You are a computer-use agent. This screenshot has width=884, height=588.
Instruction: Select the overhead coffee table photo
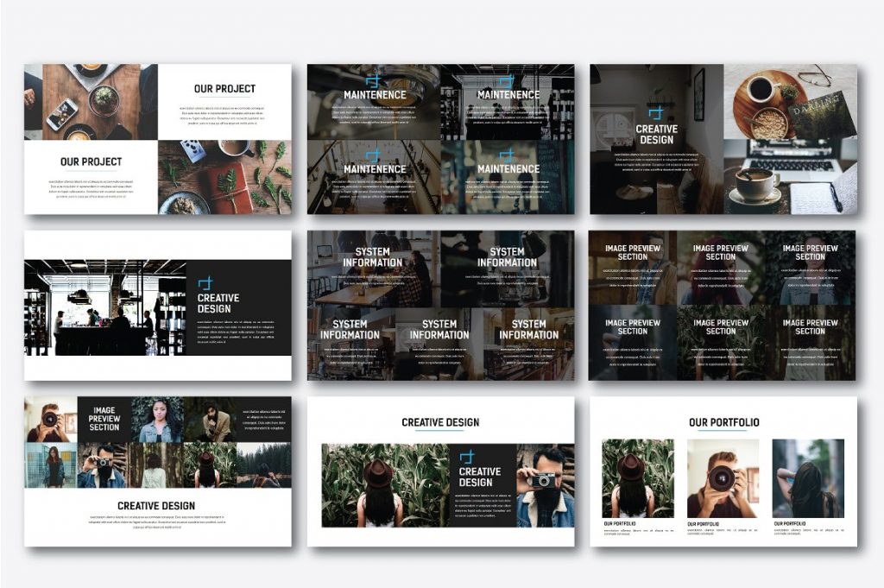click(91, 101)
